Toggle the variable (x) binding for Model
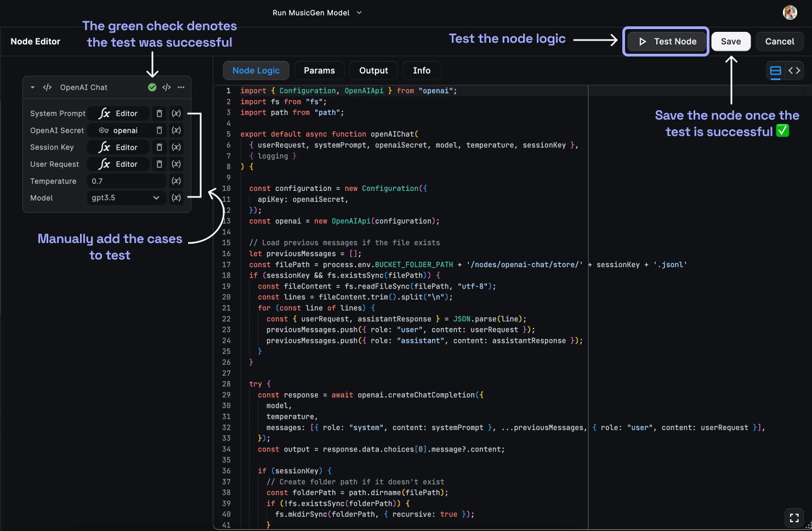812x531 pixels. pos(176,198)
